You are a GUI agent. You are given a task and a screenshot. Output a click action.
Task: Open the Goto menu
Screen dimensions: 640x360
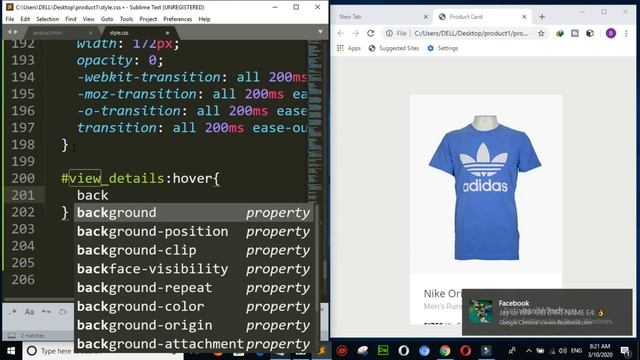click(x=107, y=19)
